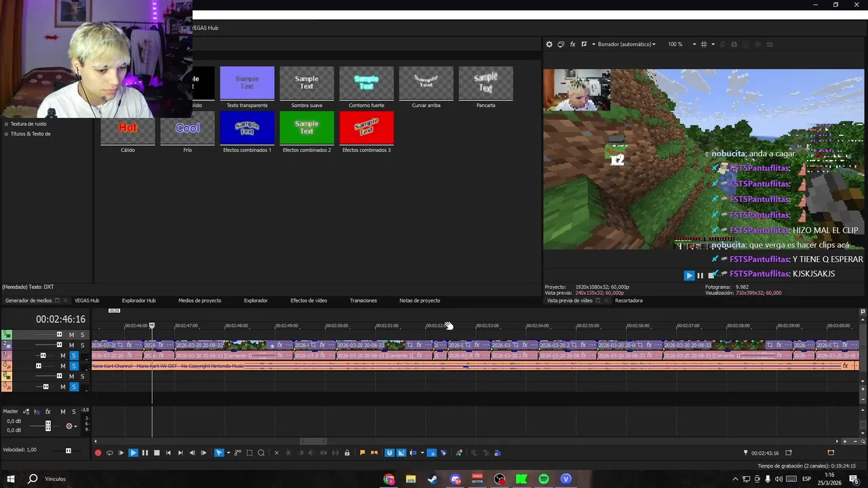
Task: Choose the Pancarta preset
Action: coord(486,87)
